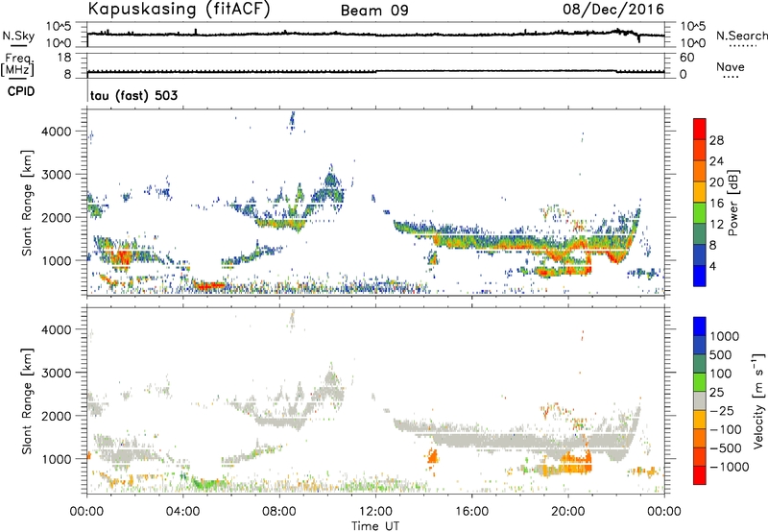Click the "4000" range label on the power panel
768x532 pixels.
click(x=56, y=132)
